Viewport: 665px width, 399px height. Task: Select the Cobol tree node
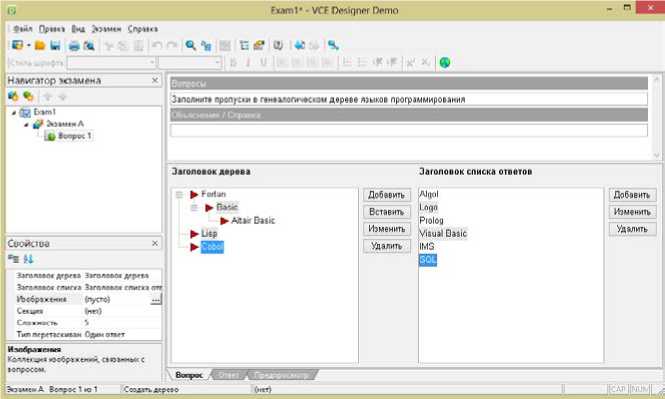(x=212, y=247)
